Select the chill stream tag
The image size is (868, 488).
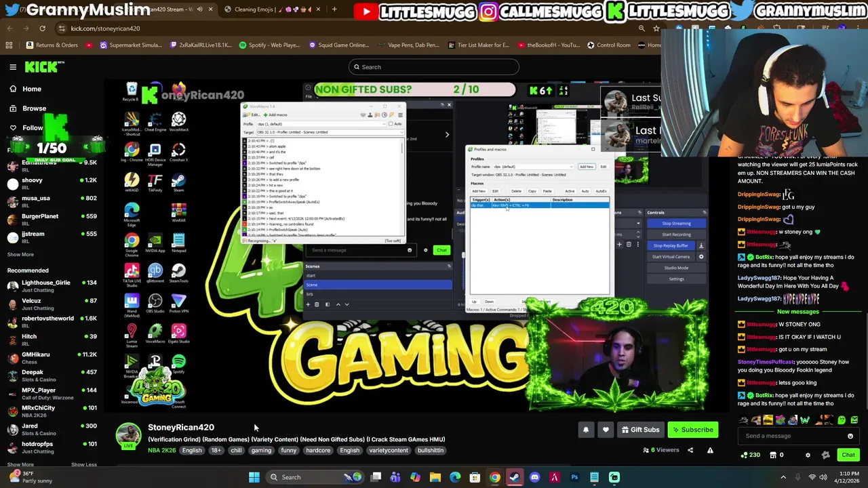click(236, 450)
